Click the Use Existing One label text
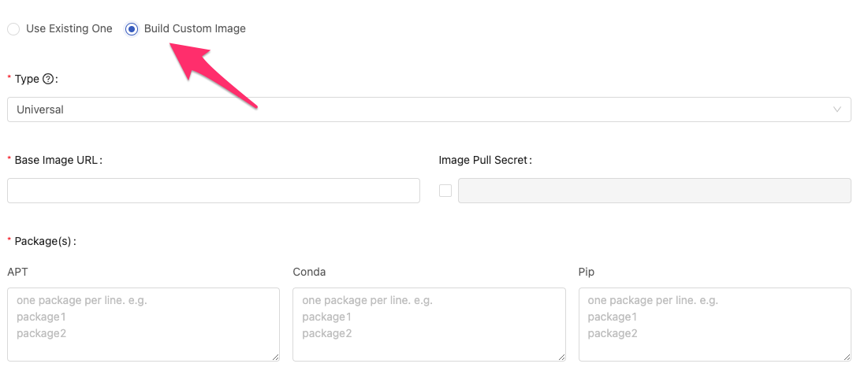868x371 pixels. [x=69, y=29]
